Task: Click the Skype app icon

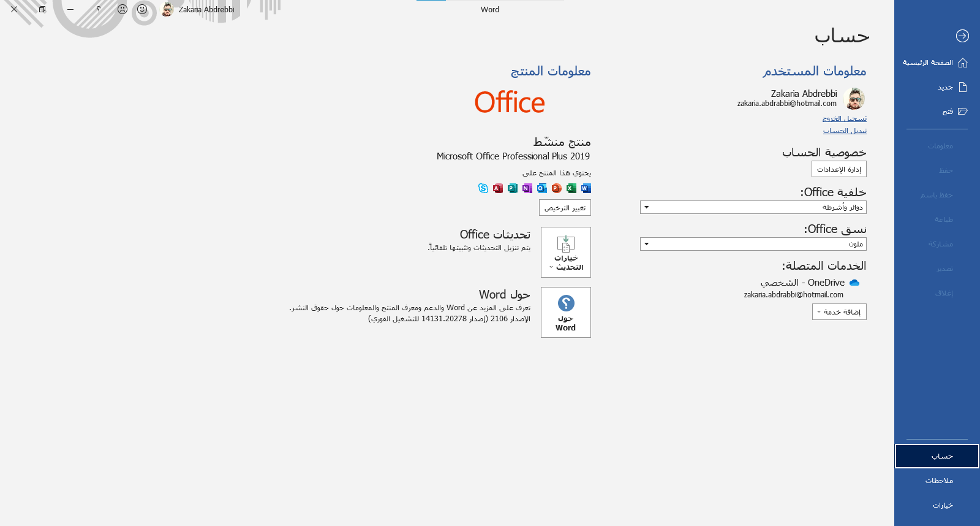Action: (483, 188)
